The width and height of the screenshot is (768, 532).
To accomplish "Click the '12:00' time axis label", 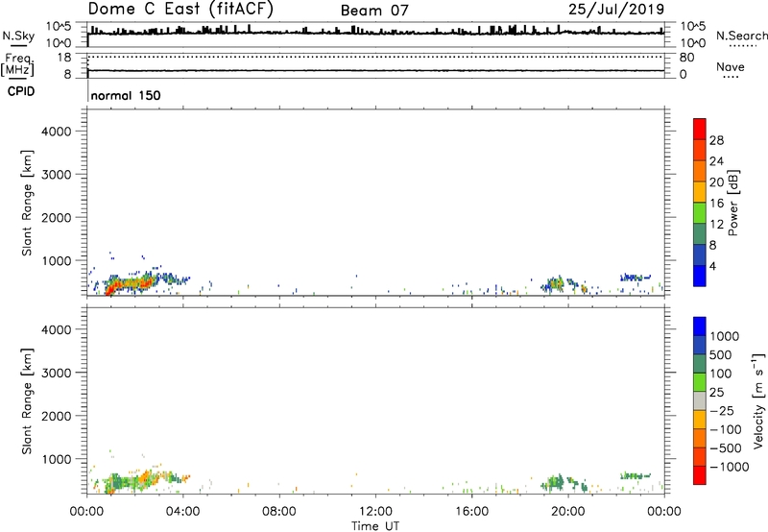I will (x=375, y=512).
